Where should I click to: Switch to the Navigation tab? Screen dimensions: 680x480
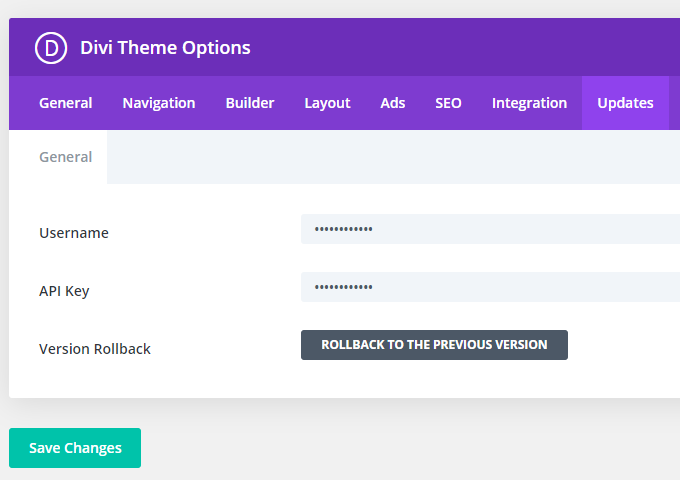pyautogui.click(x=159, y=103)
